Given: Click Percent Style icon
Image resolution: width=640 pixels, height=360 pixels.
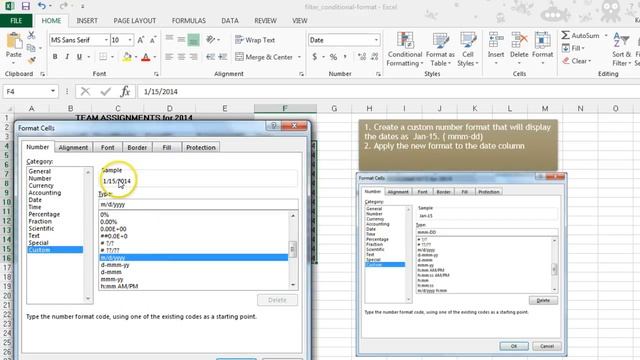Looking at the screenshot, I should (x=333, y=57).
